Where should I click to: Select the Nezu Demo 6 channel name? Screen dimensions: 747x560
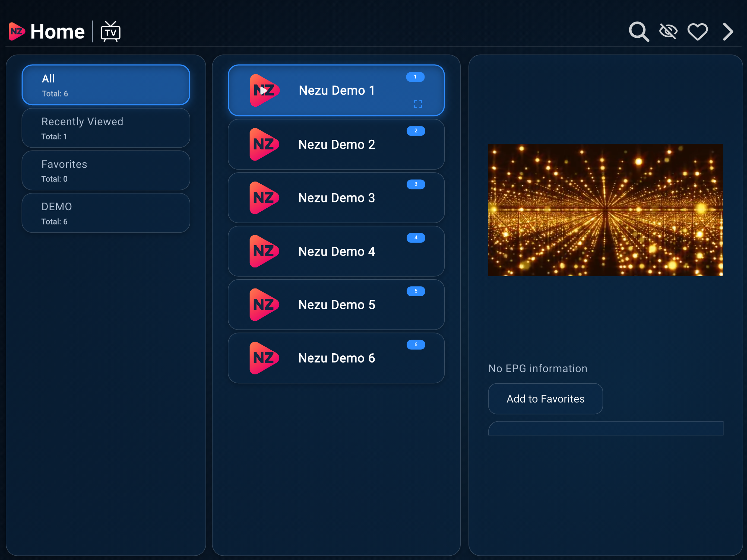point(337,358)
